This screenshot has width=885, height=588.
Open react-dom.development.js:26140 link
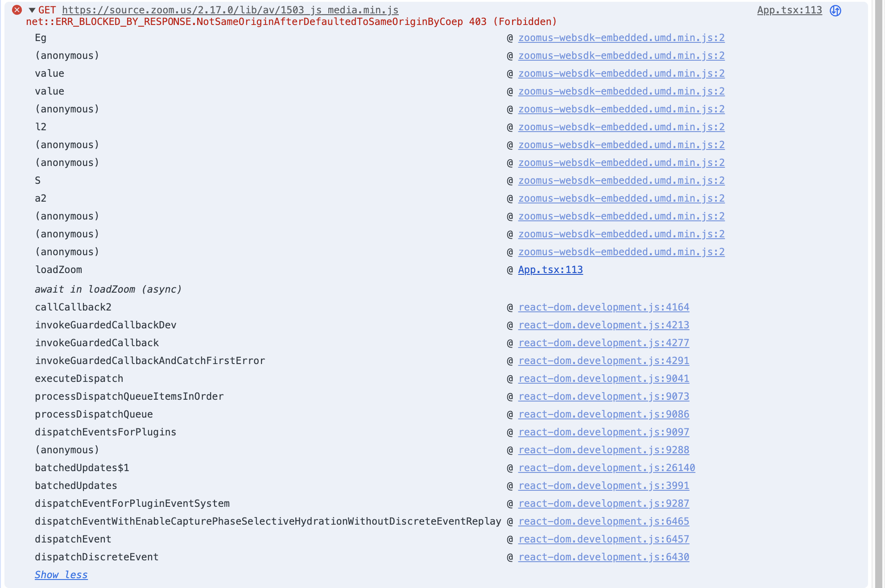[607, 468]
